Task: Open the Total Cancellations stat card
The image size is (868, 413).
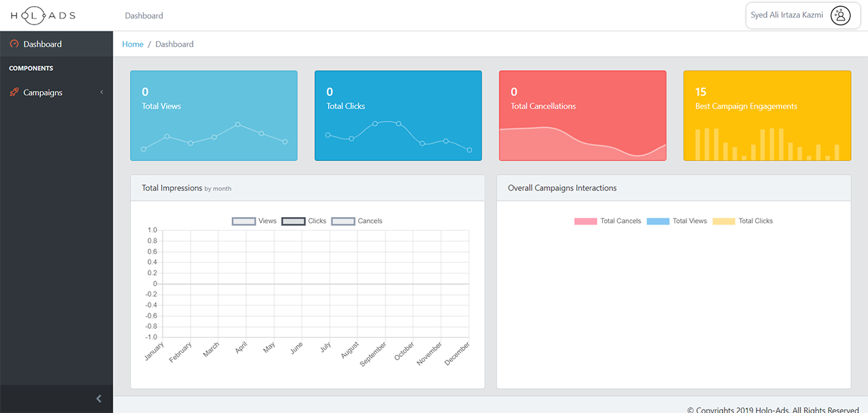Action: pos(583,115)
